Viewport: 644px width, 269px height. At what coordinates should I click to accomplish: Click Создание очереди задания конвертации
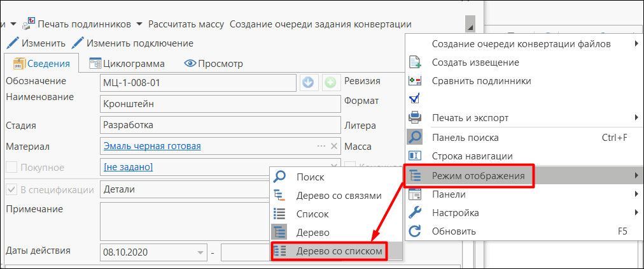coord(320,24)
